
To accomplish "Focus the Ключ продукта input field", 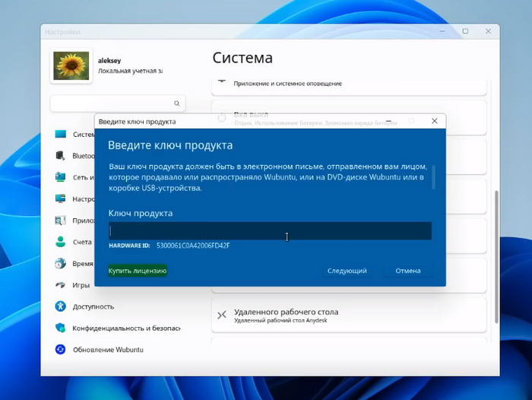I will (x=270, y=230).
